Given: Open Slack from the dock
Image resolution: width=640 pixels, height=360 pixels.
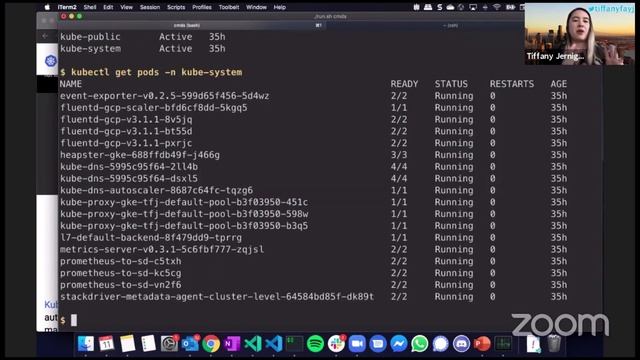Looking at the screenshot, I should point(336,344).
